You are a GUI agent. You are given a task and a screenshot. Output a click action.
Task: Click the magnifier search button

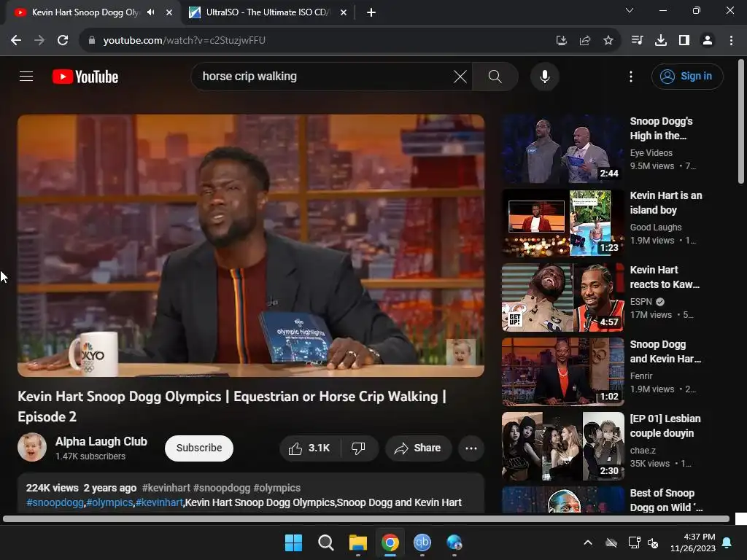coord(495,76)
